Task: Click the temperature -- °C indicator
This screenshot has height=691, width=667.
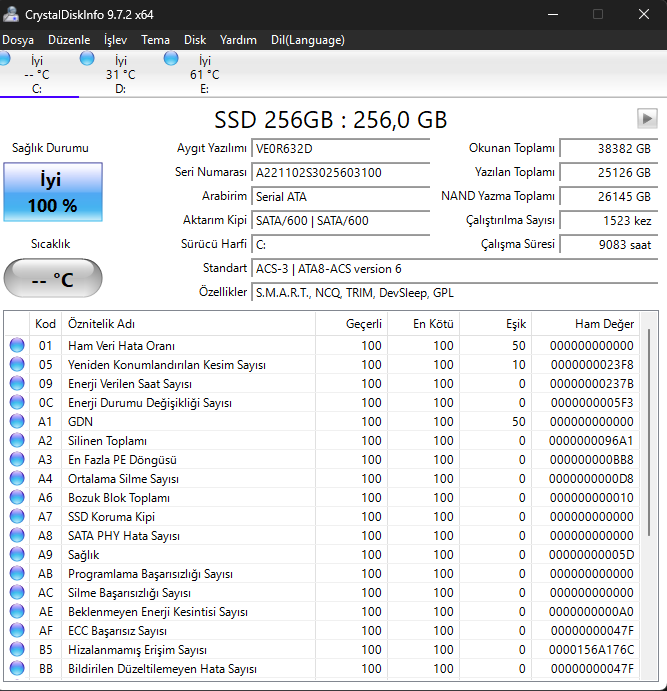Action: pyautogui.click(x=53, y=279)
